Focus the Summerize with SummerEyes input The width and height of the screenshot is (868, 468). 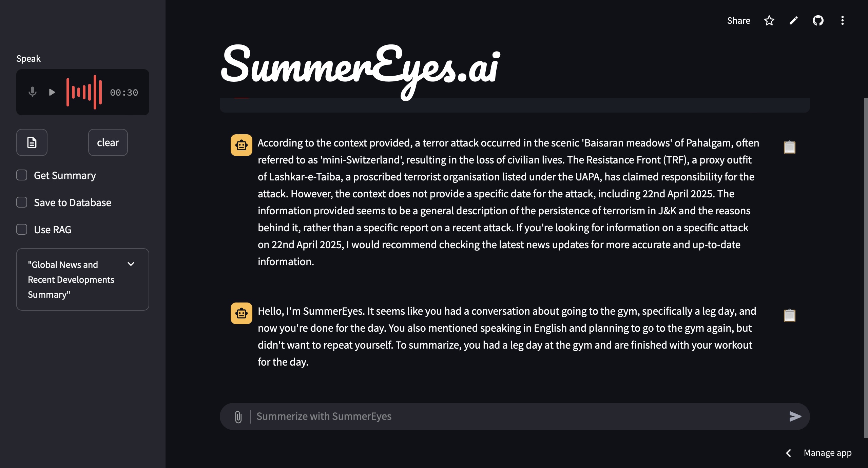click(x=509, y=416)
